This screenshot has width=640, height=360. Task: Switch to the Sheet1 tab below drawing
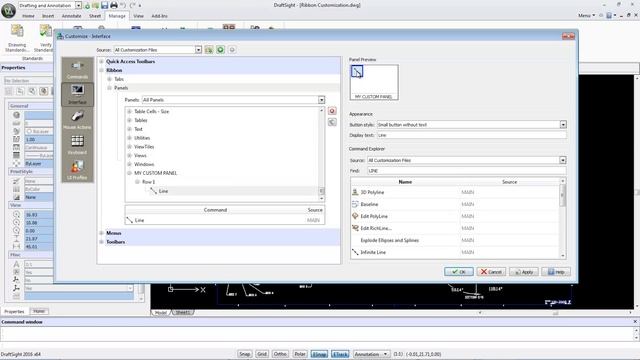182,313
